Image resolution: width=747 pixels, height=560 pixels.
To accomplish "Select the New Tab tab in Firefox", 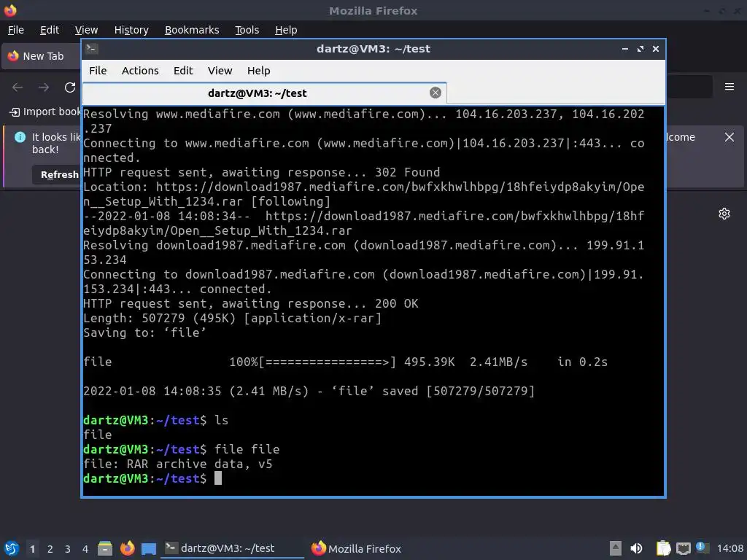I will click(42, 56).
